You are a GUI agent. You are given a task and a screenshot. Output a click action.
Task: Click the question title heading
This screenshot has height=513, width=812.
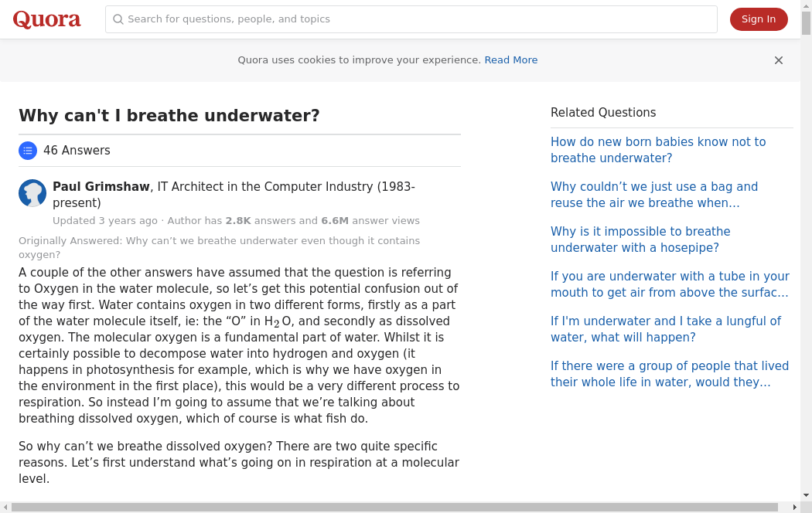[x=169, y=116]
